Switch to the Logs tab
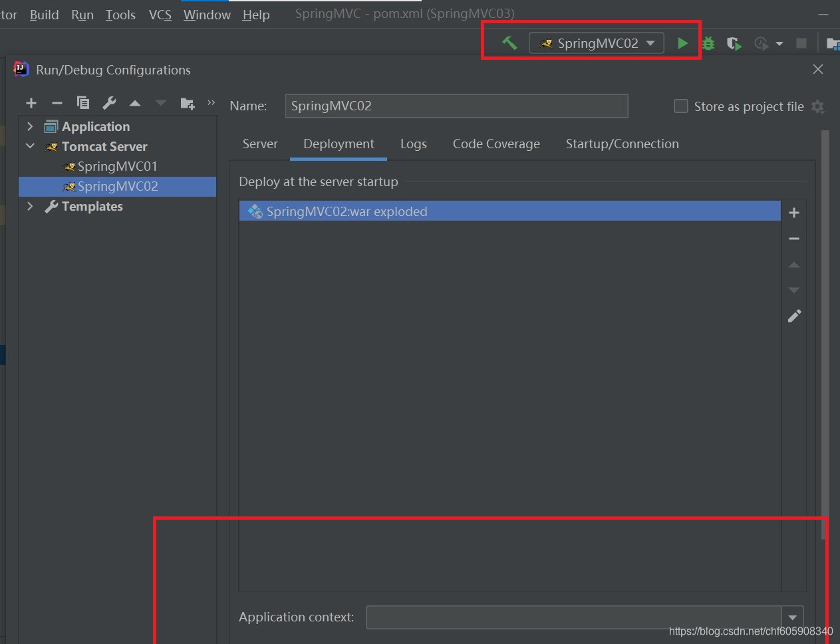 [x=414, y=144]
